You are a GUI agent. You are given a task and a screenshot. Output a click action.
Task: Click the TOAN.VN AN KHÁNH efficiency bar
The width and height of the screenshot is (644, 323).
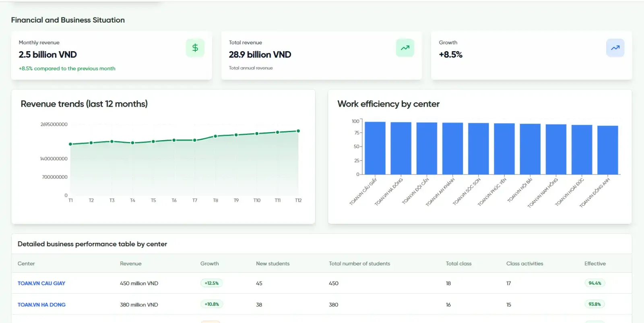[453, 149]
